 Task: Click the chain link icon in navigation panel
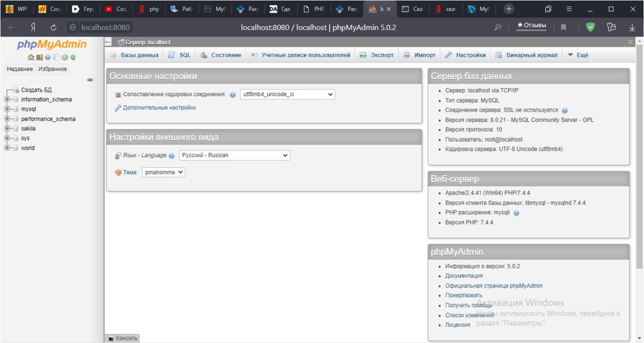coord(90,80)
